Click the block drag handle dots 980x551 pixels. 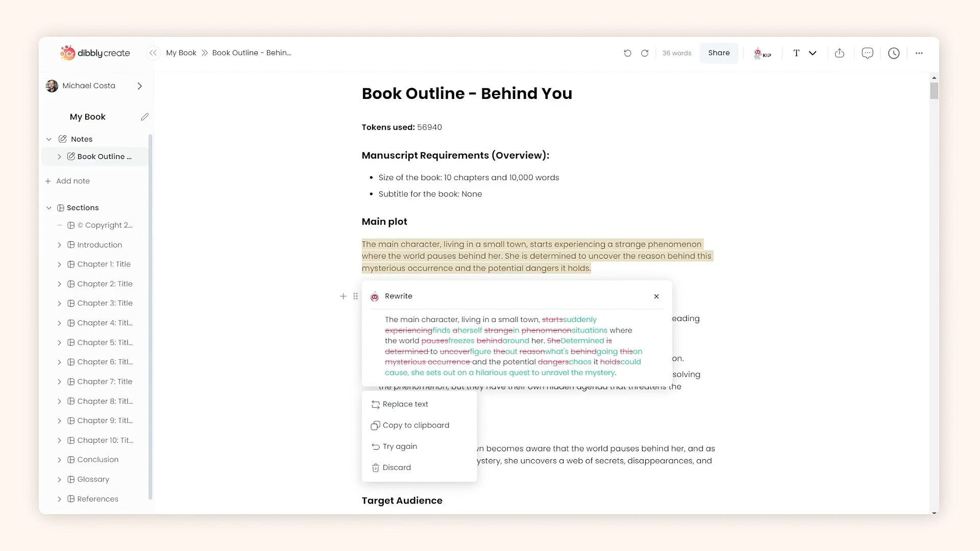tap(355, 296)
